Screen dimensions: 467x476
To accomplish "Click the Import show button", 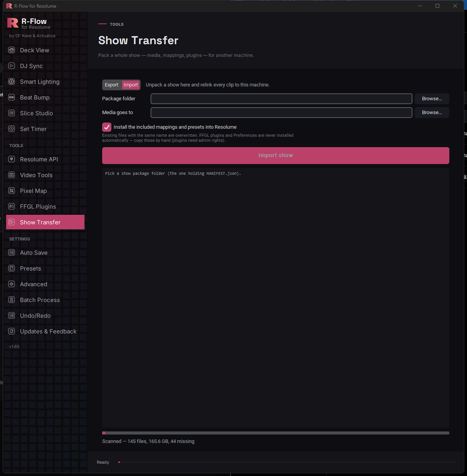I will point(276,156).
